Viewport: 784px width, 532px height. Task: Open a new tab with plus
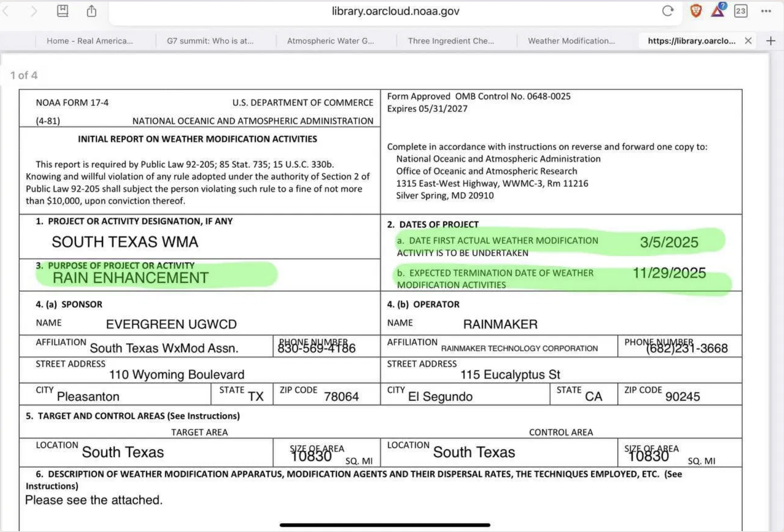771,41
